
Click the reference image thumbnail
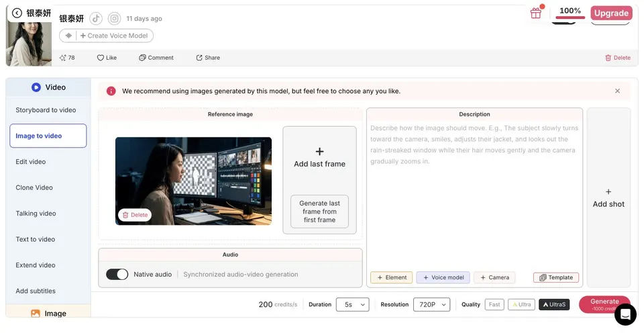pos(193,181)
